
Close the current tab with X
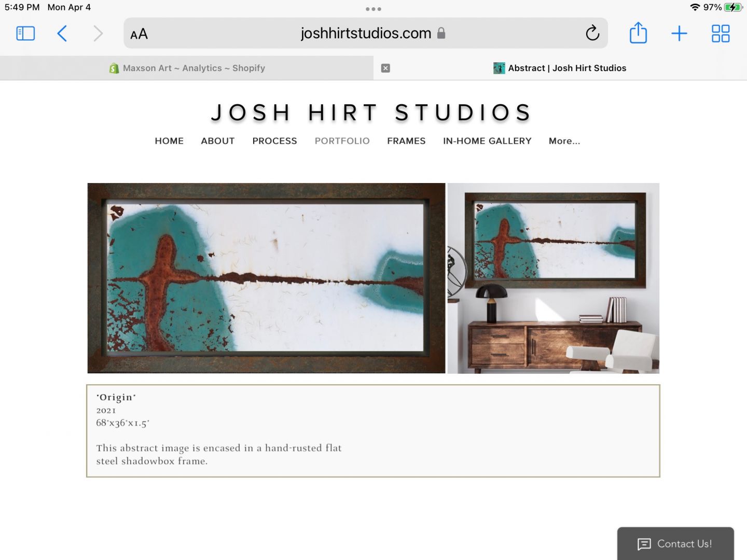(x=385, y=68)
